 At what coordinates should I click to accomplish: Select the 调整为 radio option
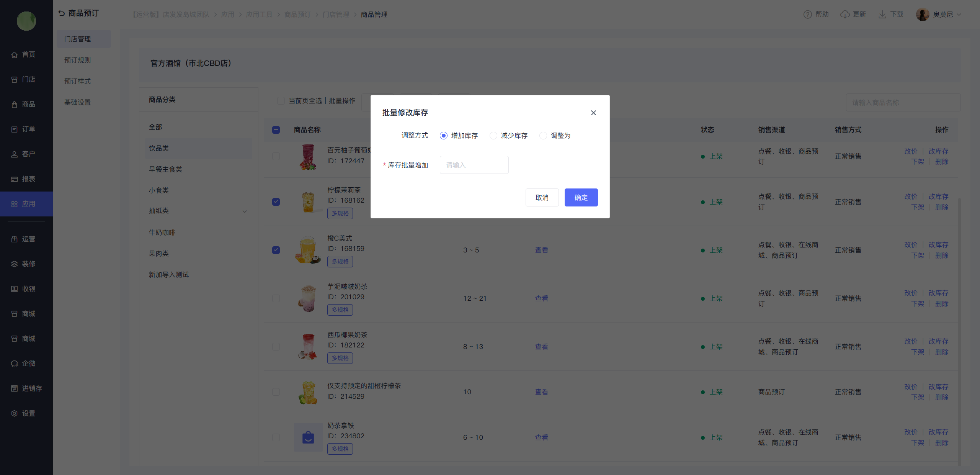(x=543, y=136)
